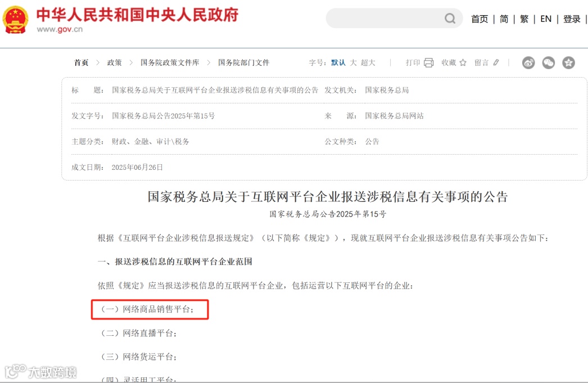Switch display to 繁 traditional Chinese
The image size is (588, 383).
coord(524,19)
